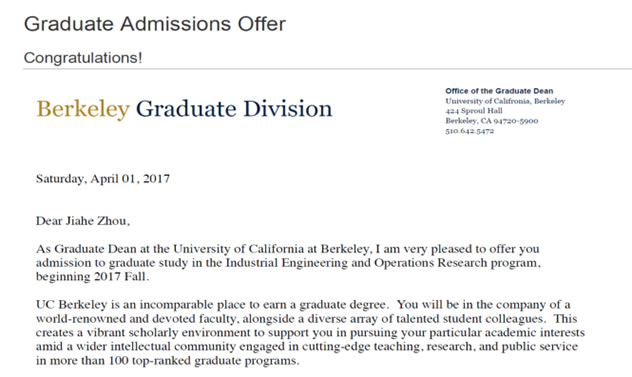
Task: Click the Office of the Graduate Dean title
Action: pos(499,91)
